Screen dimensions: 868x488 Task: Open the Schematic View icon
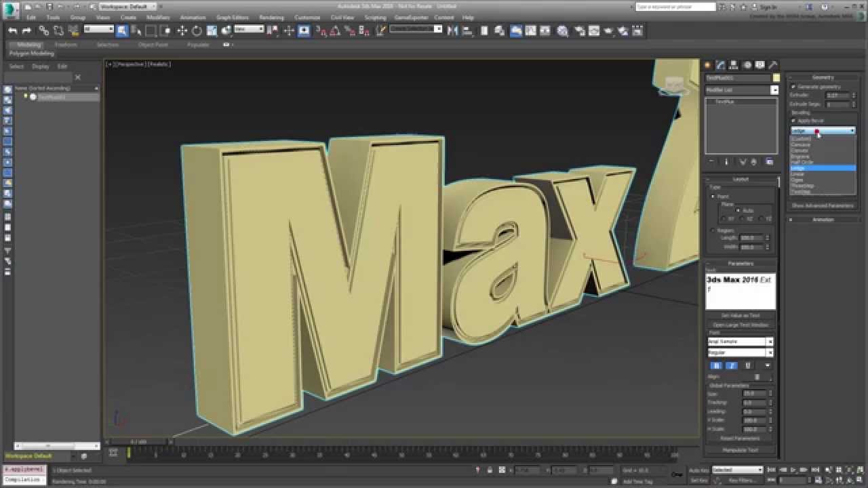coord(546,30)
